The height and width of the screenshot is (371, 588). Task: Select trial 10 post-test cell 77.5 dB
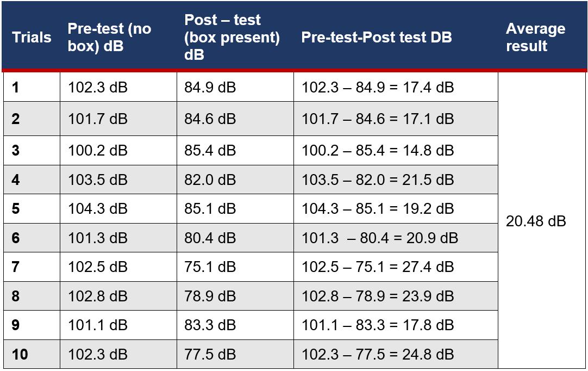[235, 354]
